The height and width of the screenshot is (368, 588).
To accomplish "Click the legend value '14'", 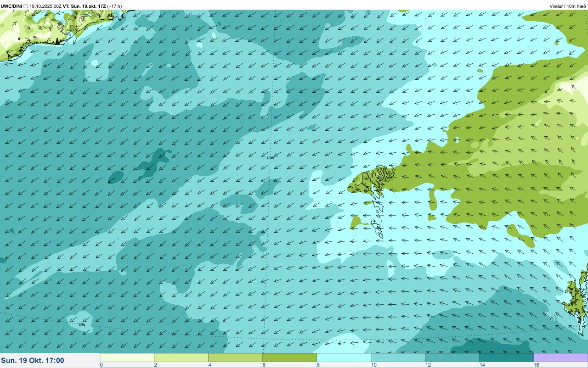I will (x=482, y=365).
